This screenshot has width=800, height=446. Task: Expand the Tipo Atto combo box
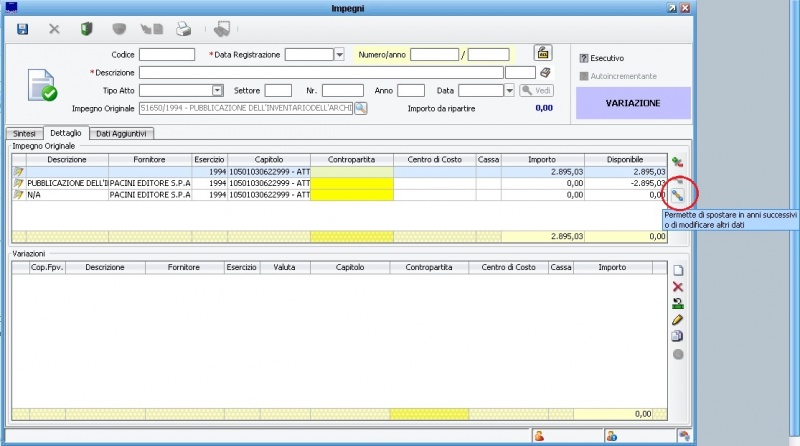[x=217, y=91]
